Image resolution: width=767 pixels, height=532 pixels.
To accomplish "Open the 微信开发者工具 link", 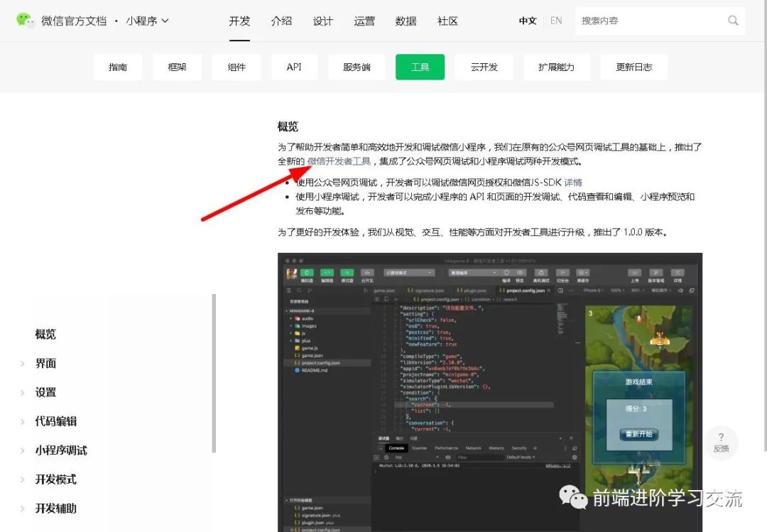I will [339, 161].
